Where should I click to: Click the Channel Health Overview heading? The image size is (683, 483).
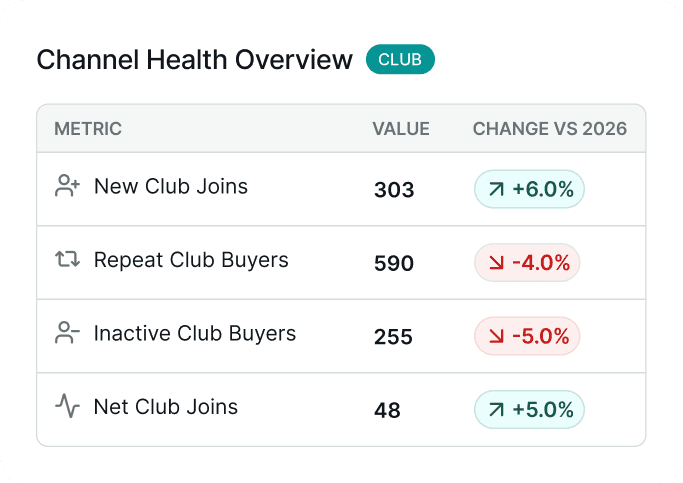(x=194, y=59)
